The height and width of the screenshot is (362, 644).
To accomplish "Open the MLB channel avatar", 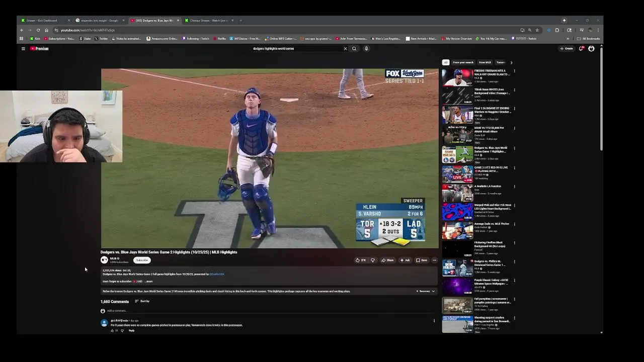I will (104, 260).
